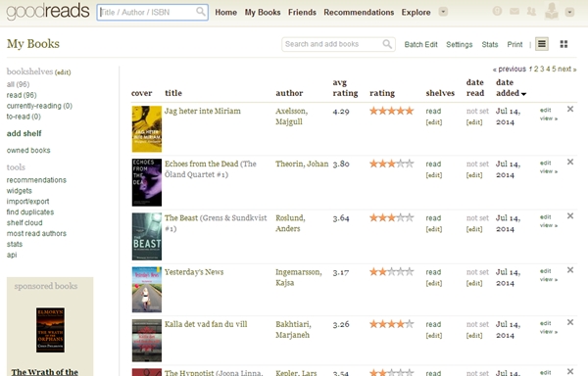The height and width of the screenshot is (376, 588).
Task: Select the all (96) shelf
Action: click(x=18, y=84)
